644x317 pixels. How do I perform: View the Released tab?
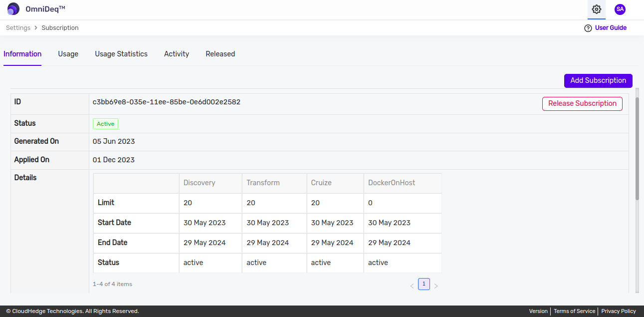tap(220, 54)
